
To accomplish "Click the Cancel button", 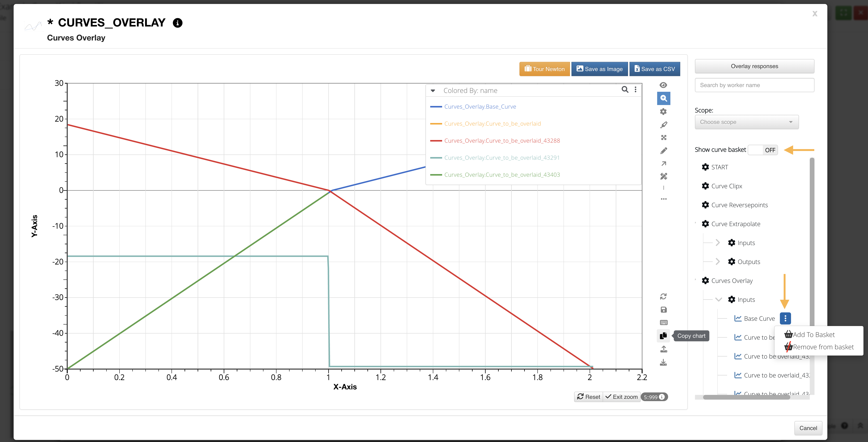I will [808, 428].
